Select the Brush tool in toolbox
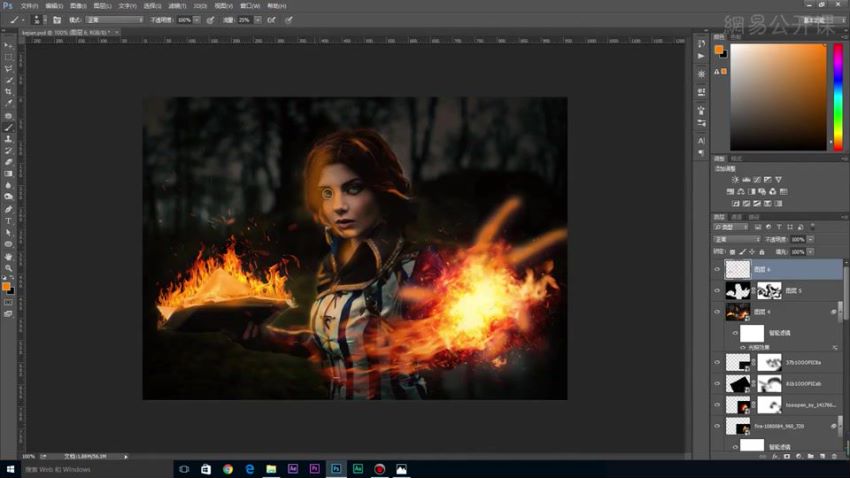850x478 pixels. [x=8, y=127]
